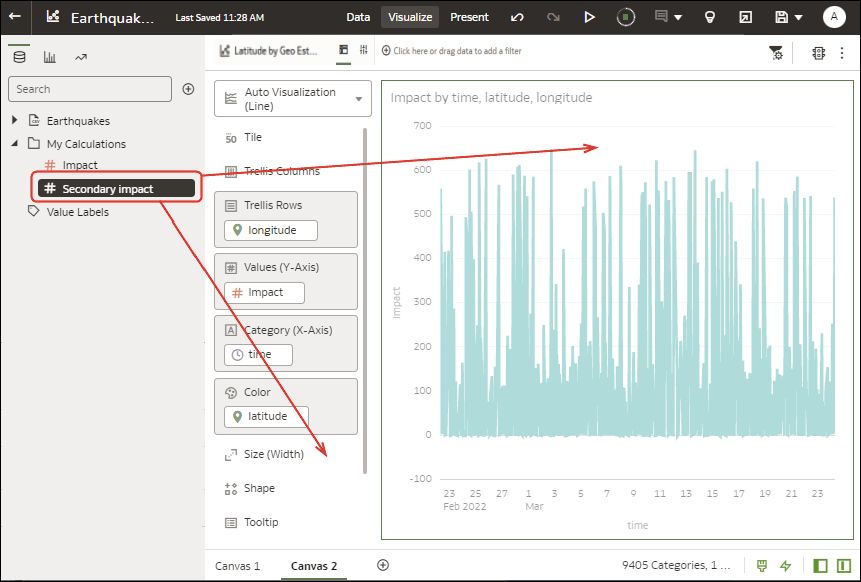This screenshot has width=861, height=582.
Task: Click the preview play icon
Action: click(x=589, y=18)
